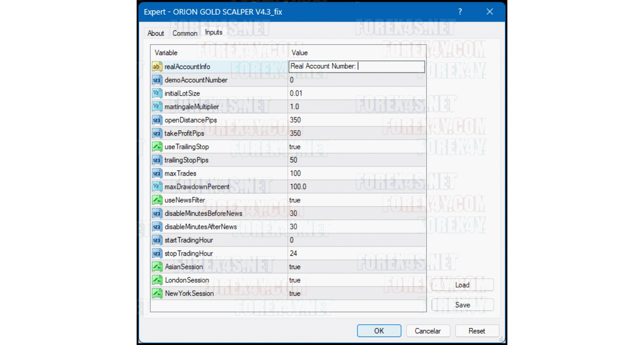The width and height of the screenshot is (644, 345).
Task: Open the AsianSession value dropdown
Action: [x=356, y=267]
